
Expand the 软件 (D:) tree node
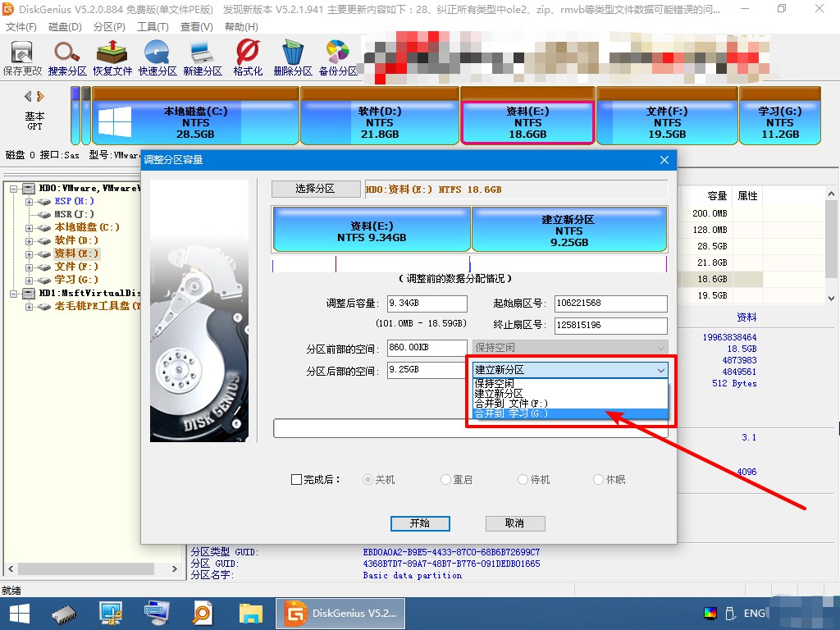[x=29, y=241]
